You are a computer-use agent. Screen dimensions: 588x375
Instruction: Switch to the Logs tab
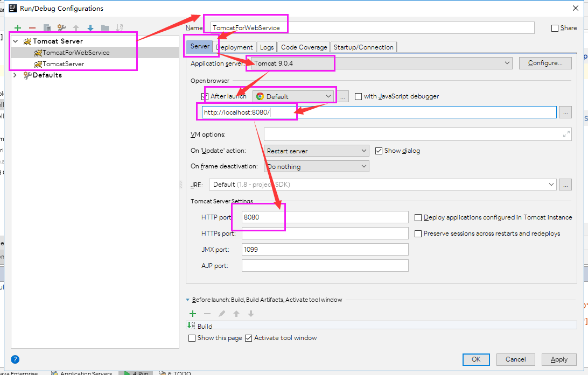tap(267, 47)
